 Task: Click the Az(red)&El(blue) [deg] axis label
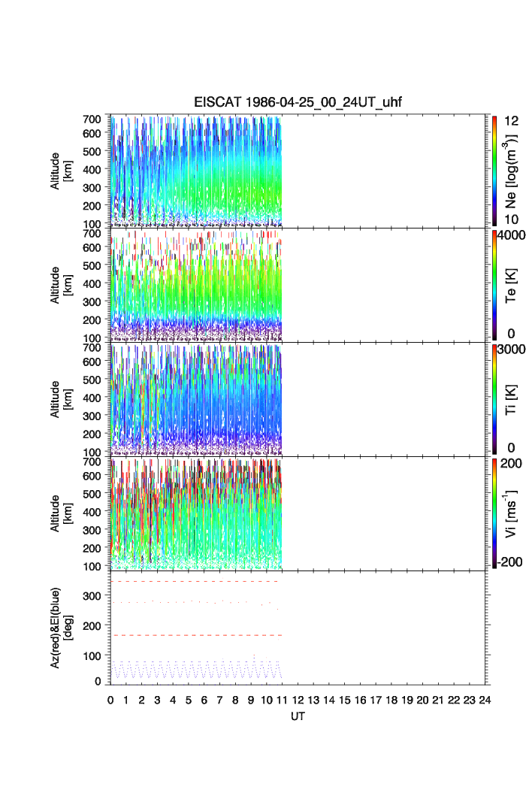click(x=61, y=628)
